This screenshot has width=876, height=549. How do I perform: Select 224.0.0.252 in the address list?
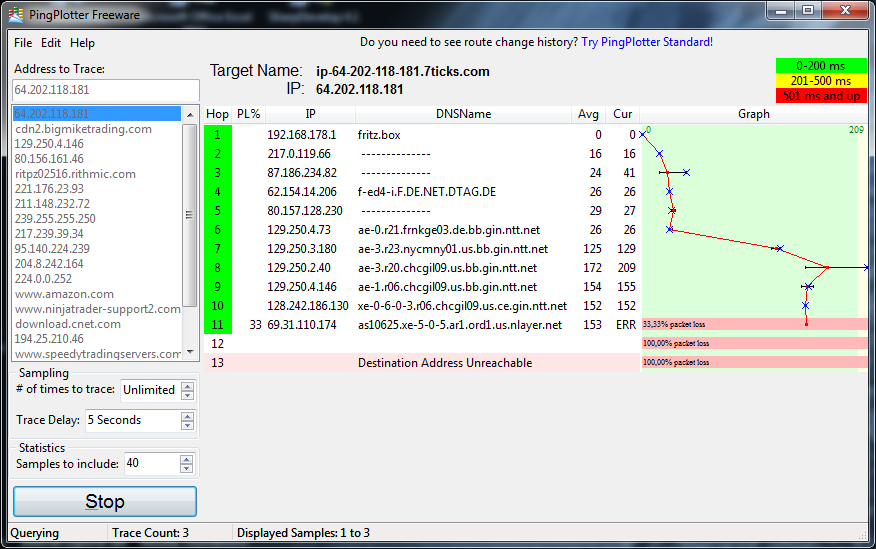tap(97, 279)
